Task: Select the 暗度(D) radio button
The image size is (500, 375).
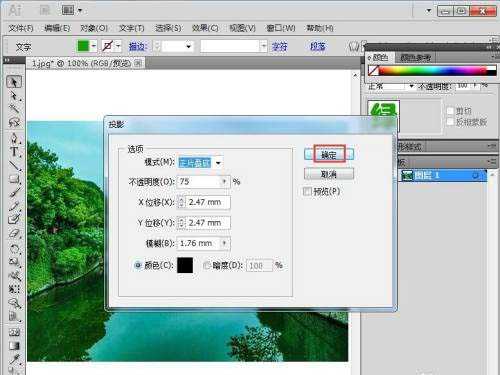Action: pos(207,265)
